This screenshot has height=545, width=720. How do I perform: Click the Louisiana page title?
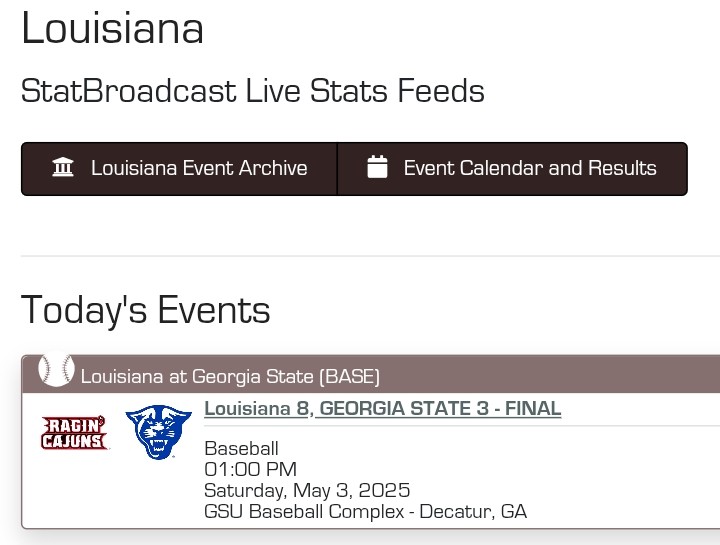(112, 28)
